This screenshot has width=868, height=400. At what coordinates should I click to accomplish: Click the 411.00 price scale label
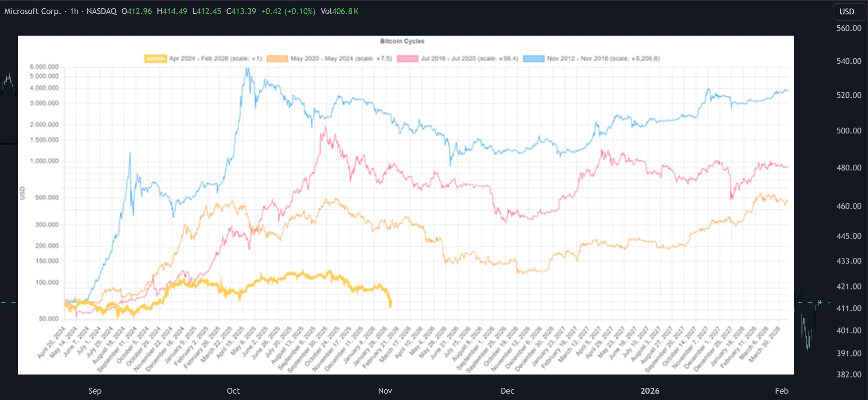point(849,308)
